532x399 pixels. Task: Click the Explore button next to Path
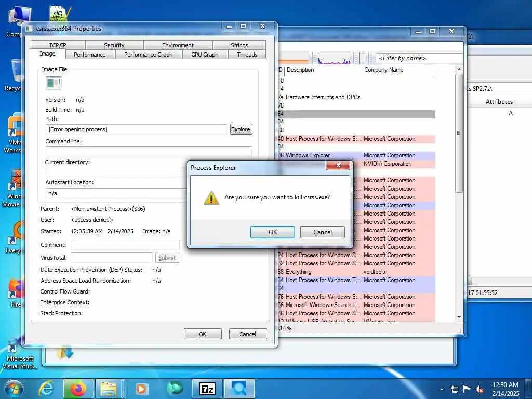click(241, 129)
